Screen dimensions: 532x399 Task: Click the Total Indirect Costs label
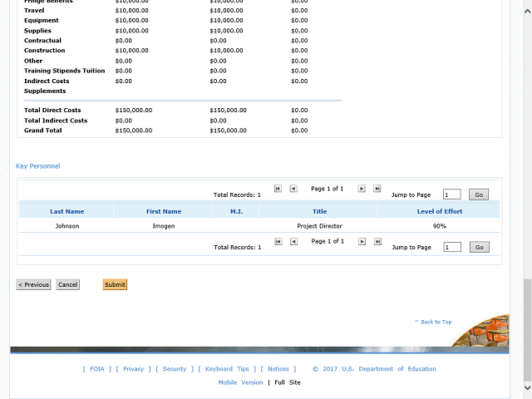coord(56,121)
